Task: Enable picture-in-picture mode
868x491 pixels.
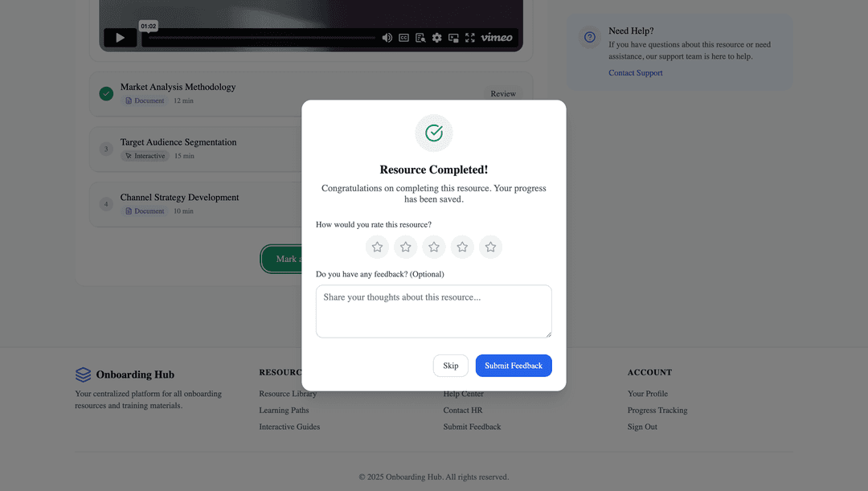Action: pyautogui.click(x=453, y=38)
